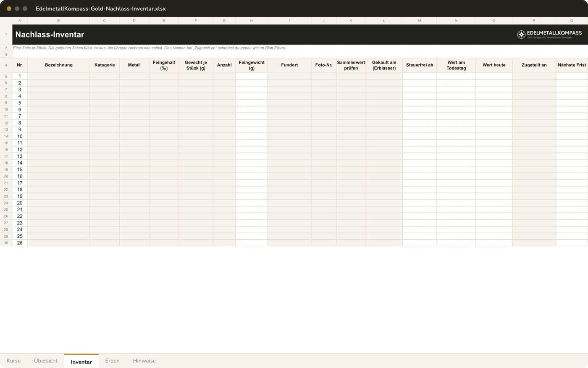Click the Steuerfrei ab header cell
Screen dimensions: 588x368
[x=420, y=65]
